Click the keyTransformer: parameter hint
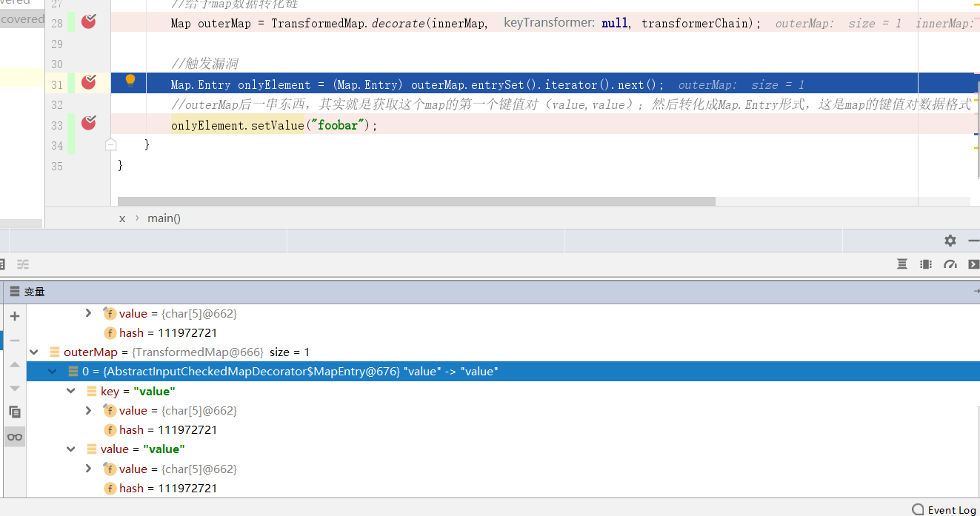980x516 pixels. pos(549,22)
